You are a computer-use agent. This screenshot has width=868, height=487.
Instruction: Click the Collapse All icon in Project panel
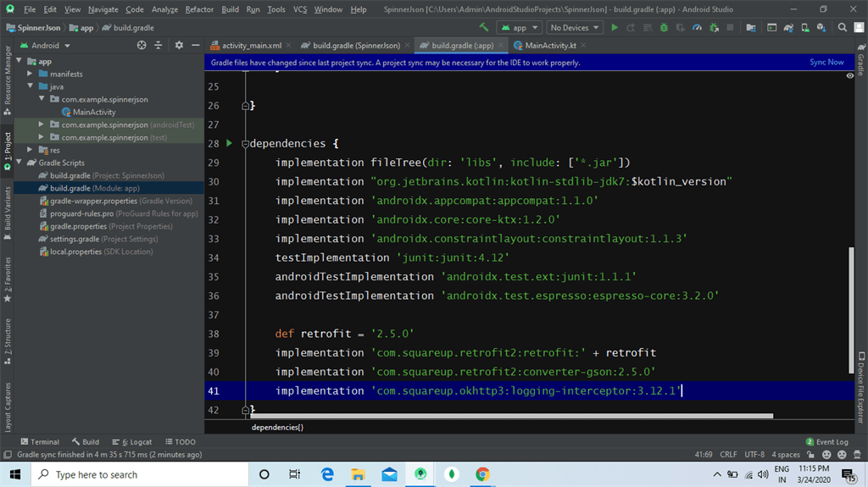point(159,46)
